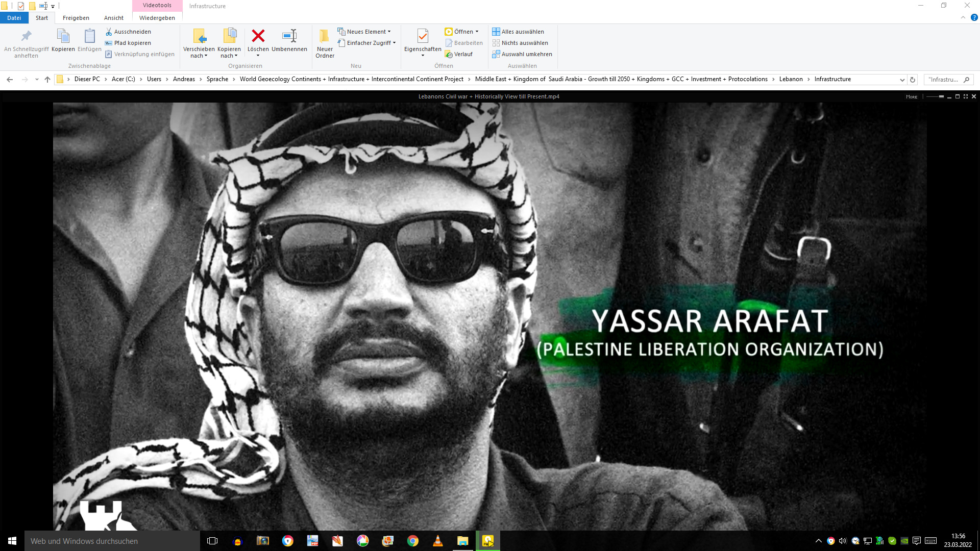Expand the address bar history dropdown

point(902,80)
